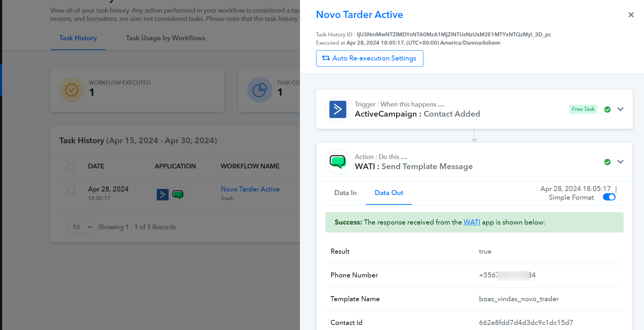Viewport: 644px width, 330px height.
Task: Open the Novo Tarder Active workflow link
Action: (250, 189)
